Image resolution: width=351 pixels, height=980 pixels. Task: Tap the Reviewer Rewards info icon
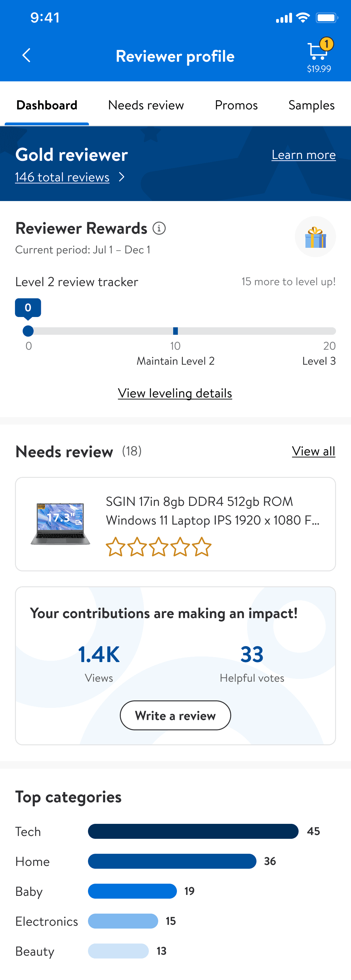pos(159,228)
